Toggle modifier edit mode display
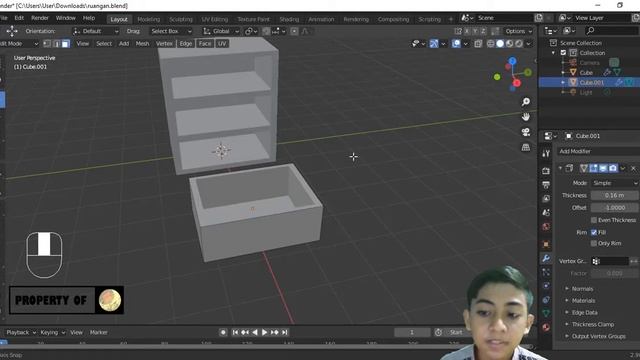The width and height of the screenshot is (640, 360). [x=593, y=168]
